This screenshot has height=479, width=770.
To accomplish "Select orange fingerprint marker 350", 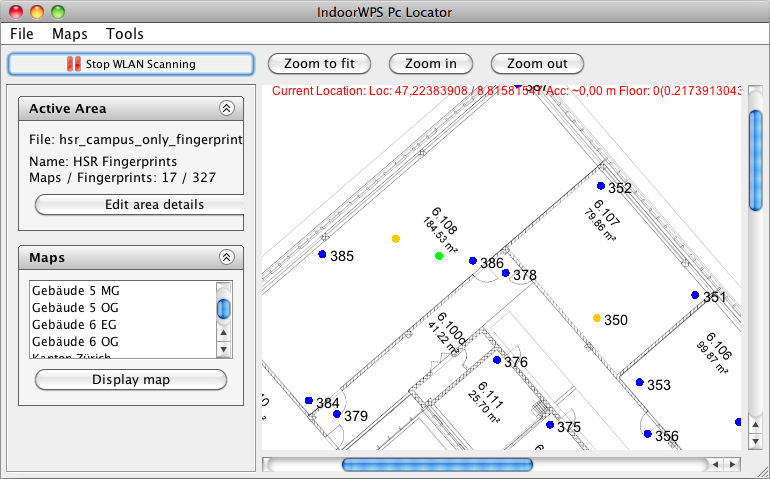I will point(597,318).
